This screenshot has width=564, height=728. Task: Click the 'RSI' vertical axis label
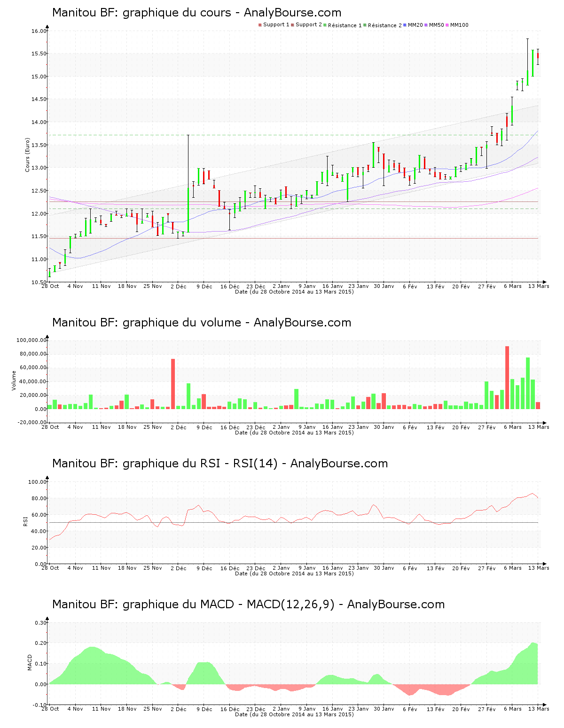click(25, 521)
